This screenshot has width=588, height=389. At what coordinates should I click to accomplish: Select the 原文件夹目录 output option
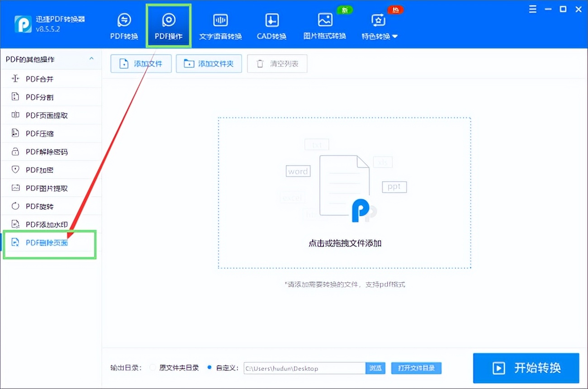pyautogui.click(x=152, y=368)
